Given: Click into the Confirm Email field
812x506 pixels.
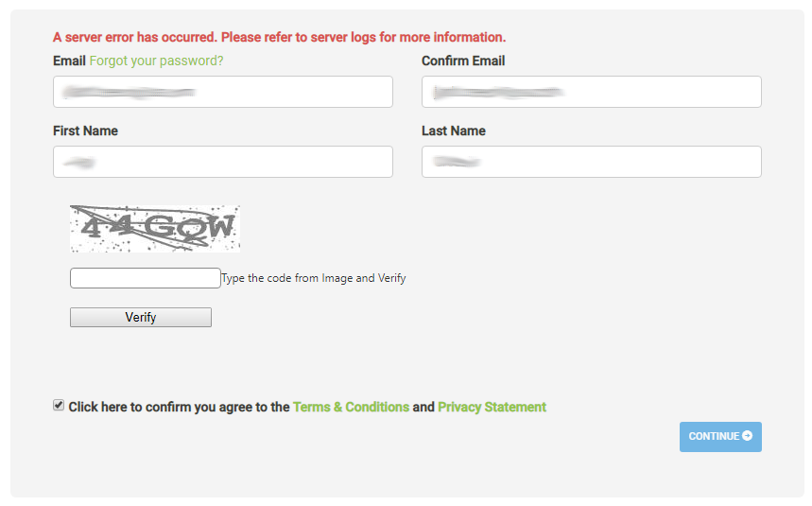Looking at the screenshot, I should coord(591,92).
